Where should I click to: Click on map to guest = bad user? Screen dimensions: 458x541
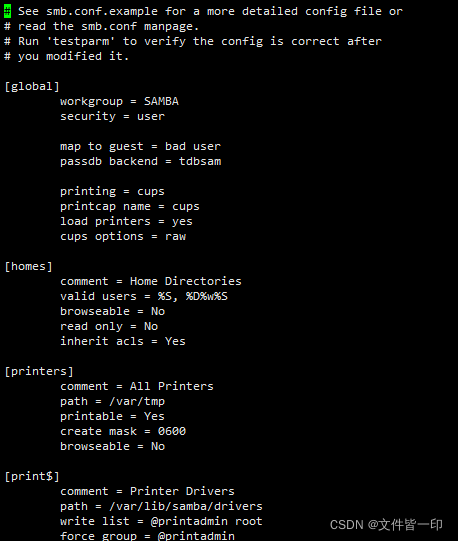click(x=140, y=146)
